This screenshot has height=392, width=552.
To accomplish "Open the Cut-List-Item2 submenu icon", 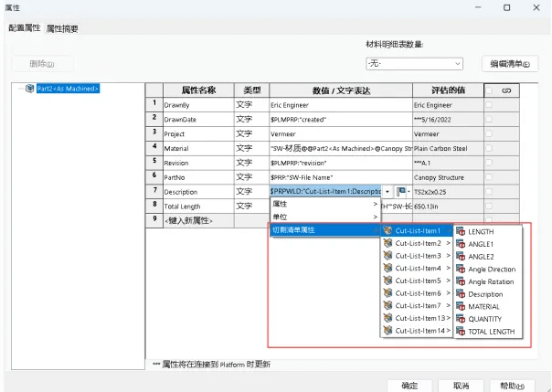I will [x=387, y=243].
